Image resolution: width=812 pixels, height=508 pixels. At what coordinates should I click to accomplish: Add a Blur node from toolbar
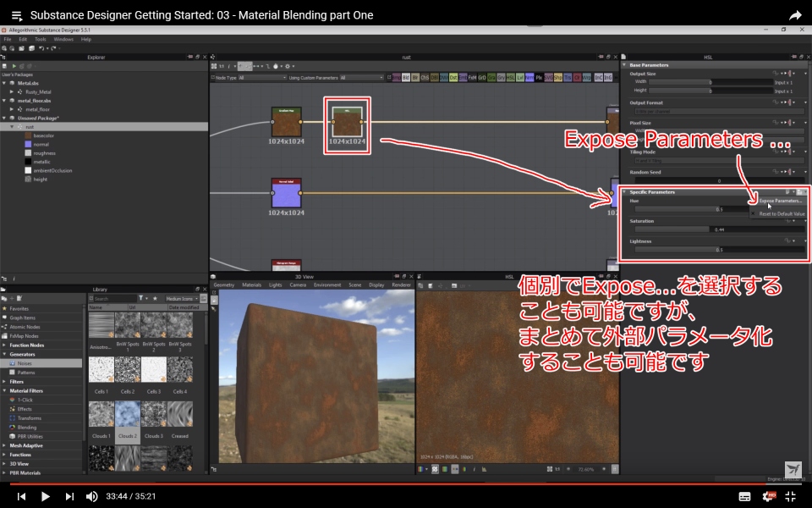tap(415, 78)
